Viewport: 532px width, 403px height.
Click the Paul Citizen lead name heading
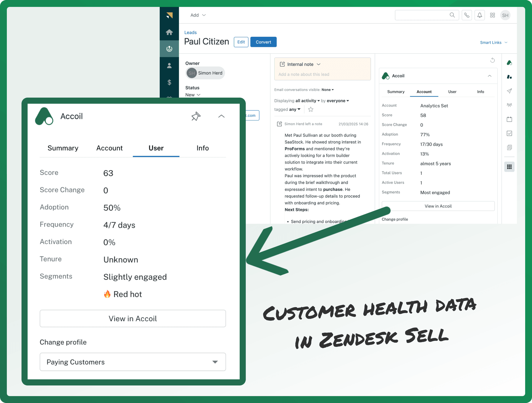[x=207, y=42]
